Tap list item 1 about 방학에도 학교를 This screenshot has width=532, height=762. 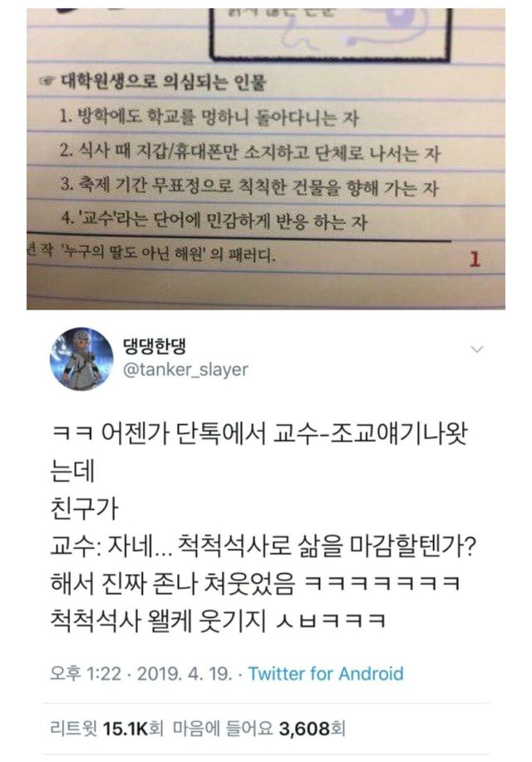[x=209, y=117]
